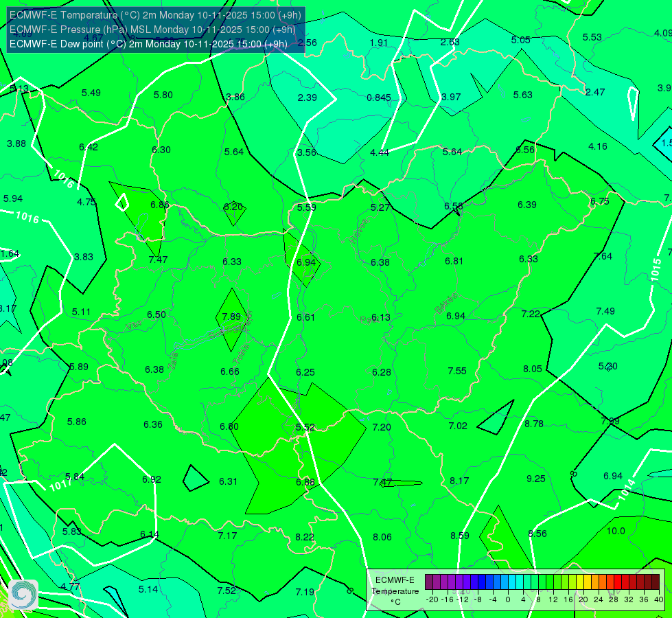This screenshot has width=672, height=618.
Task: Click the 1015 isobar label
Action: [656, 270]
